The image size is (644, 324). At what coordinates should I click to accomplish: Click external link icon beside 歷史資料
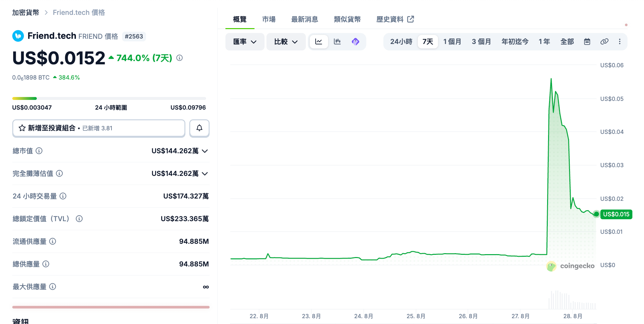coord(410,19)
